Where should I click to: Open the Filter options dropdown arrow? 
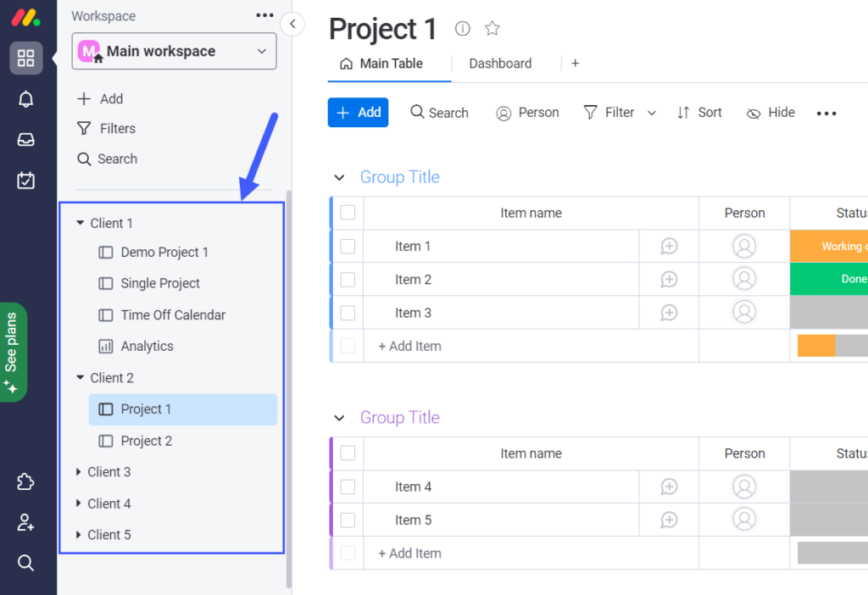coord(652,113)
